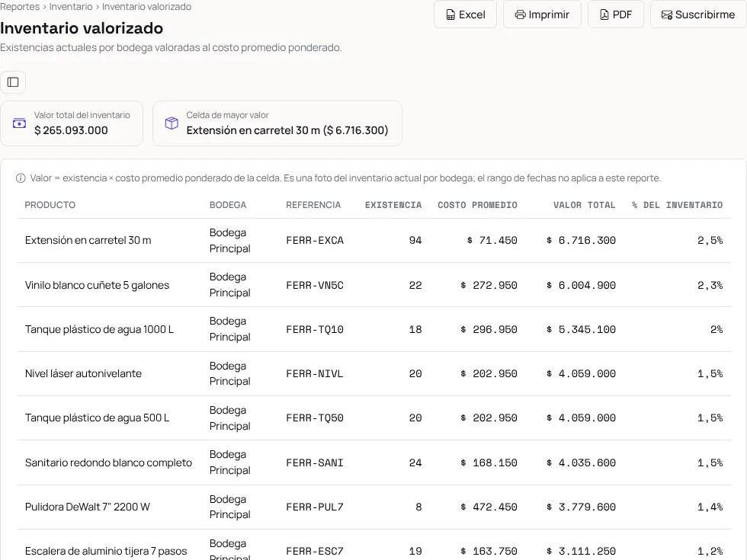The image size is (747, 560).
Task: Select Vinilo blanco cuñete 5 galones
Action: [x=98, y=285]
